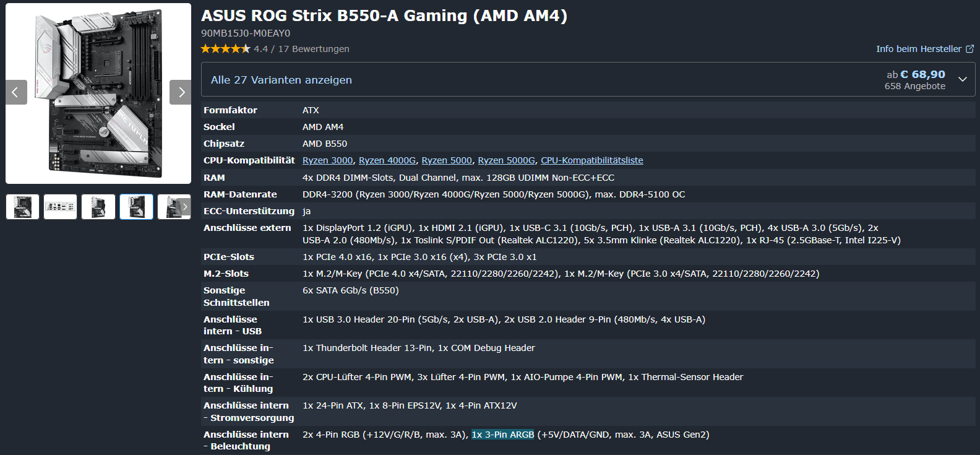
Task: Select the first motherboard thumbnail
Action: (x=23, y=207)
